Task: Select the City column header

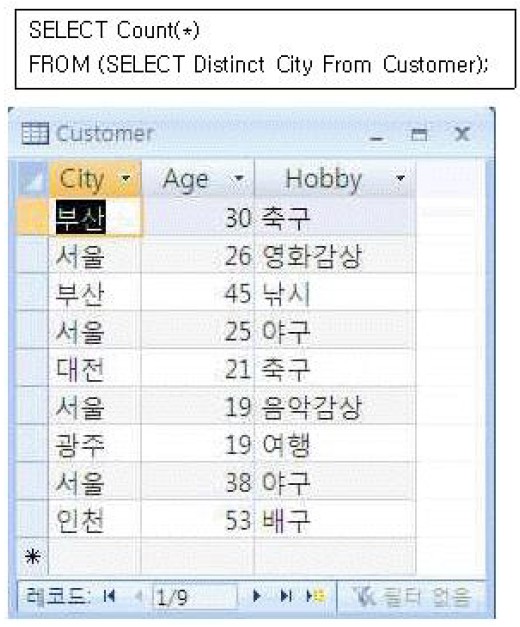Action: tap(95, 178)
